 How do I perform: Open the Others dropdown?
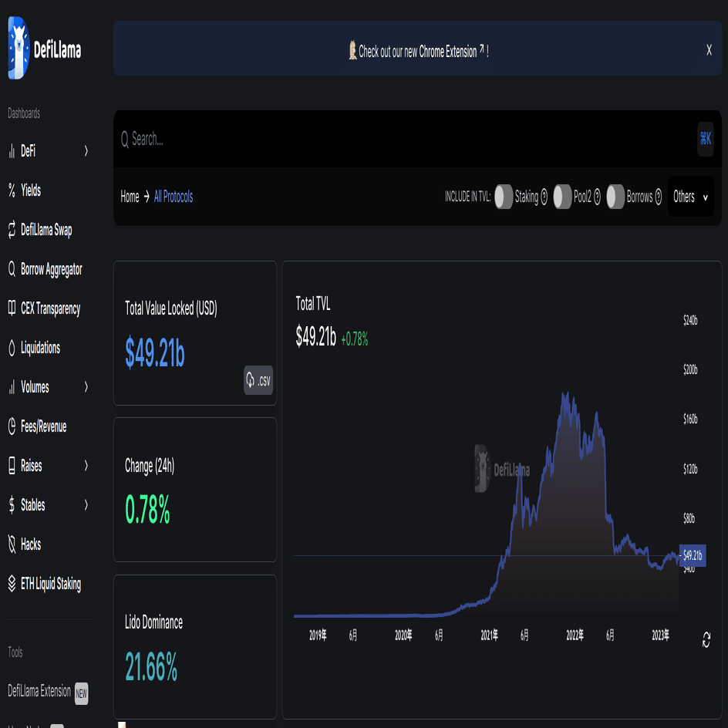pyautogui.click(x=691, y=197)
